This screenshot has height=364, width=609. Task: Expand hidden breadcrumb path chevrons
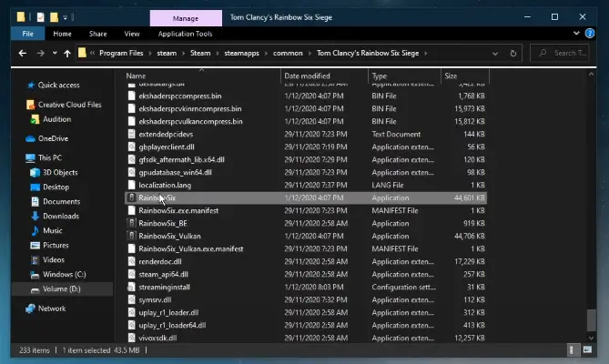92,53
